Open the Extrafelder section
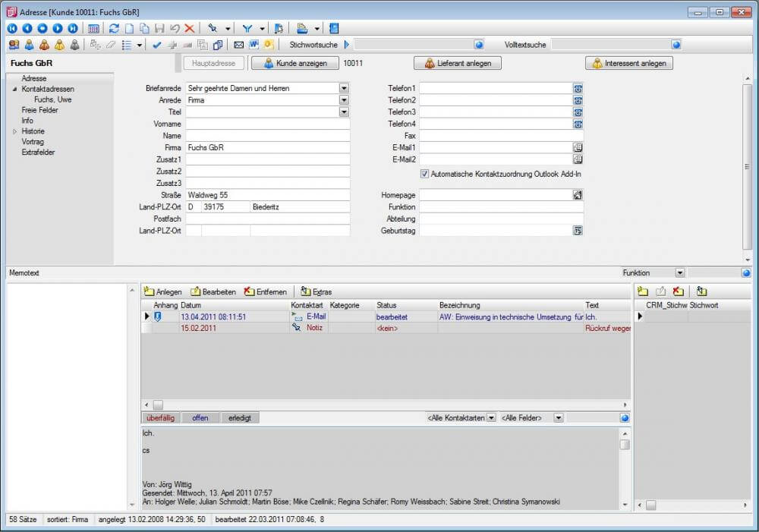This screenshot has width=759, height=532. point(38,153)
